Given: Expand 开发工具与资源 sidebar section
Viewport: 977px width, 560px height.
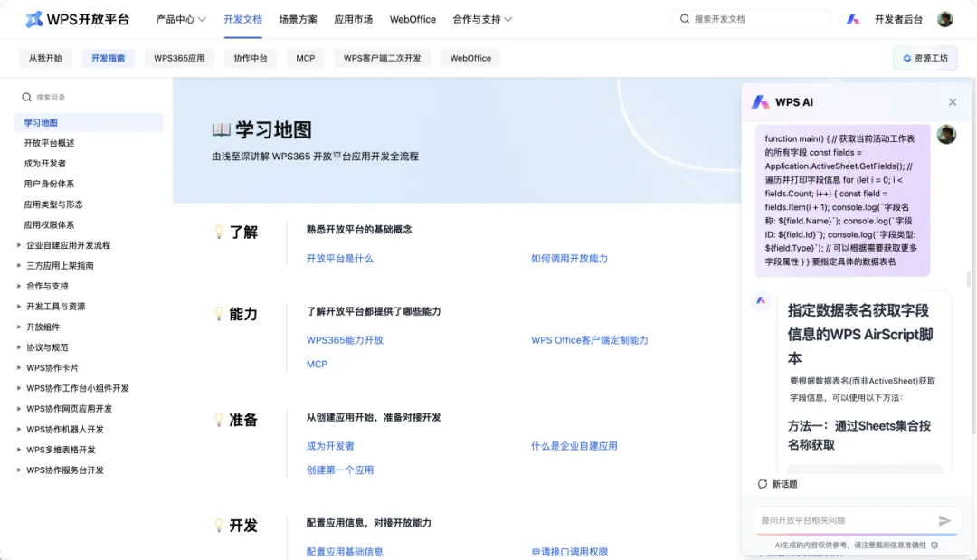Looking at the screenshot, I should click(19, 307).
